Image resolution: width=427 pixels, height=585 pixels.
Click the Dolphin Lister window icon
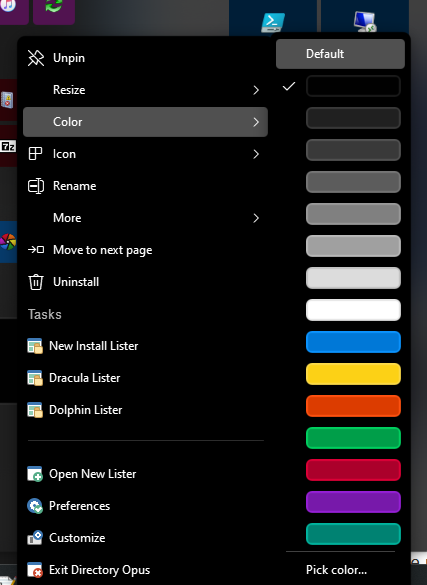click(x=35, y=410)
